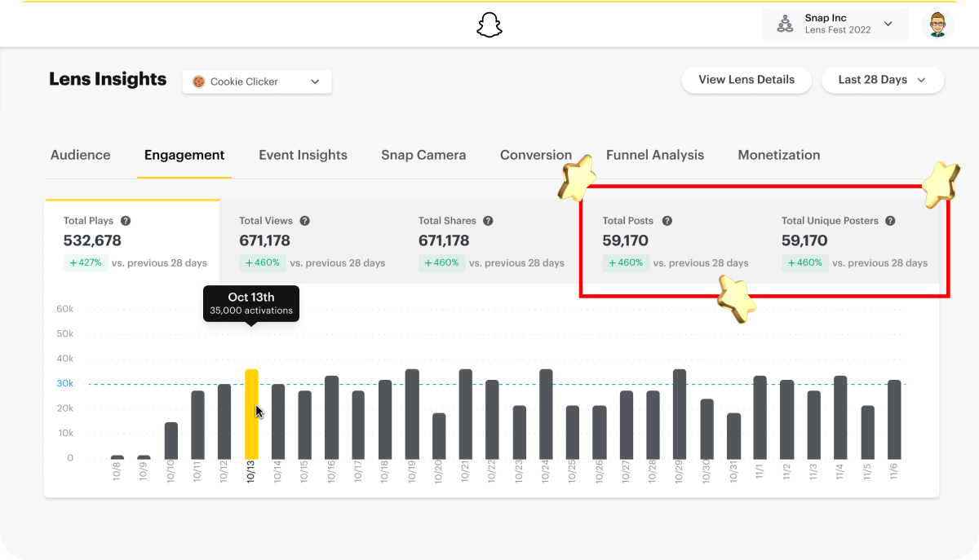This screenshot has width=979, height=560.
Task: Click the chart bar for 10/16
Action: (332, 417)
